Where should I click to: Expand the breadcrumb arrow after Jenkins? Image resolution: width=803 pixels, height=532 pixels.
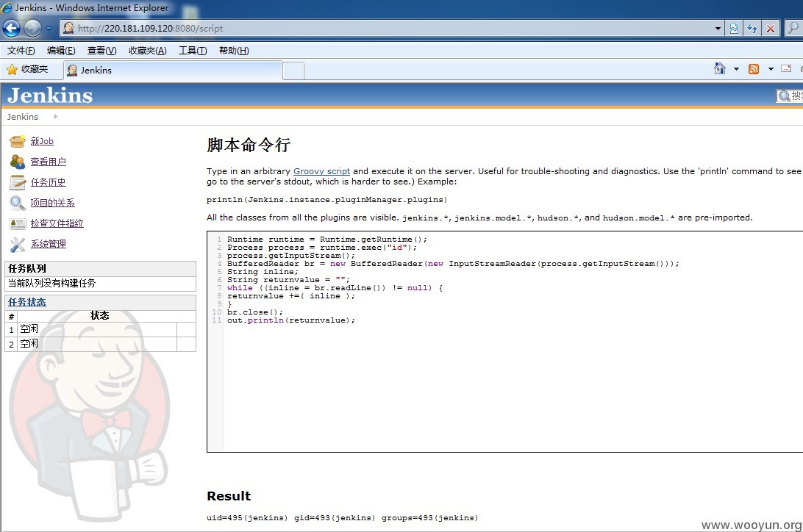click(x=55, y=117)
